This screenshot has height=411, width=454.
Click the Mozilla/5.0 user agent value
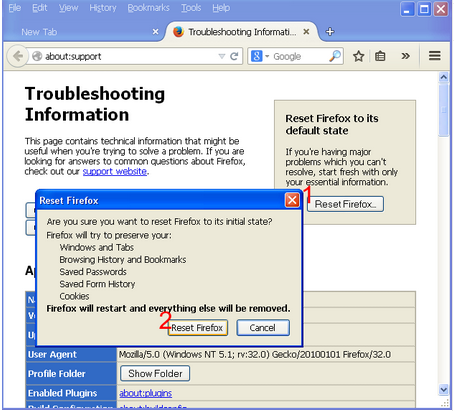(255, 354)
